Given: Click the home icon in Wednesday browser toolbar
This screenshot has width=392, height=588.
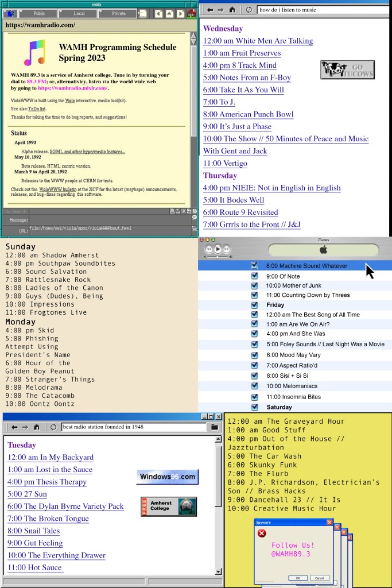Looking at the screenshot, I should (x=232, y=10).
